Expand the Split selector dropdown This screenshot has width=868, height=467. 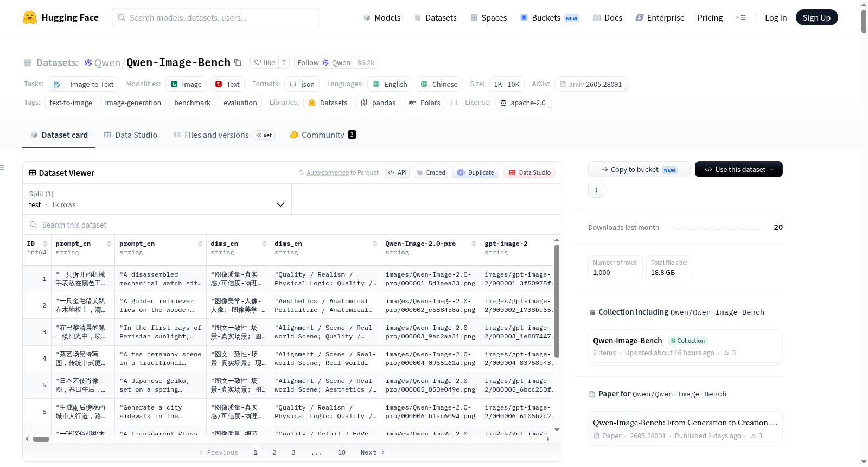[157, 199]
